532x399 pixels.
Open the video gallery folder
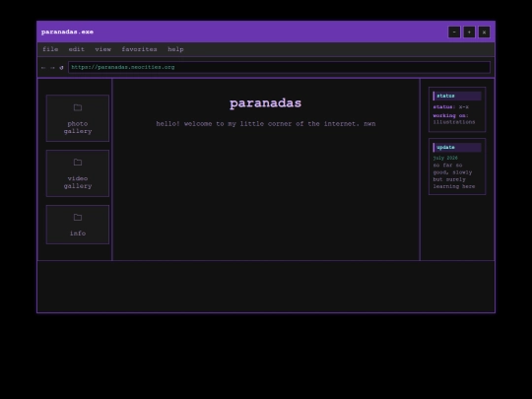tap(78, 173)
